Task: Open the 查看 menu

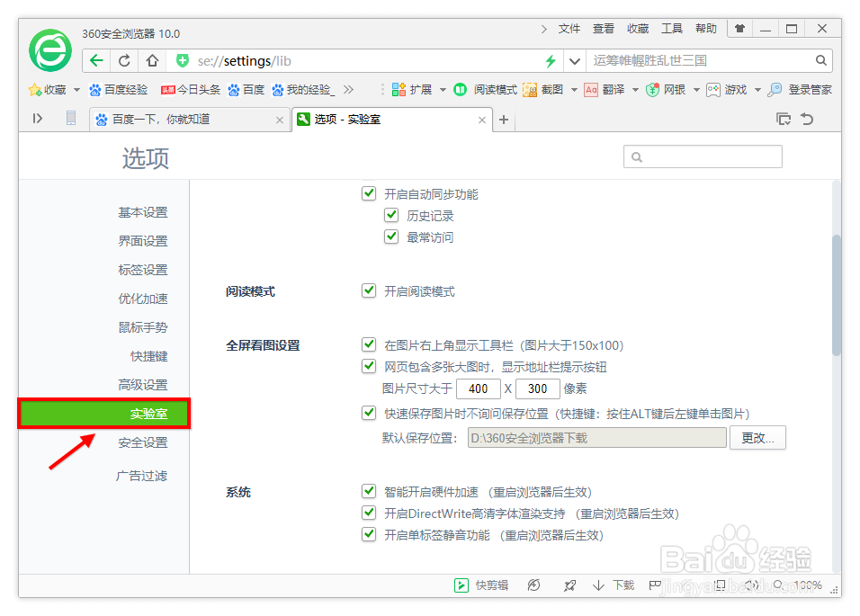Action: (604, 29)
